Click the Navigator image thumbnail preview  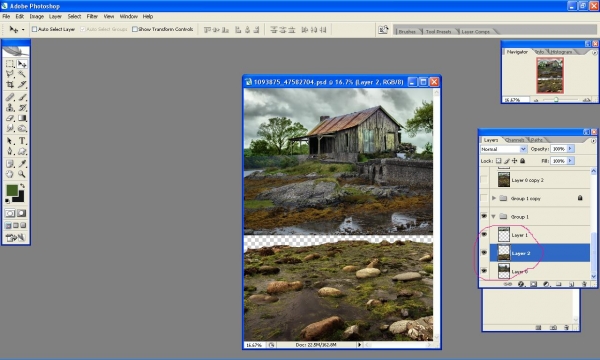(x=550, y=75)
